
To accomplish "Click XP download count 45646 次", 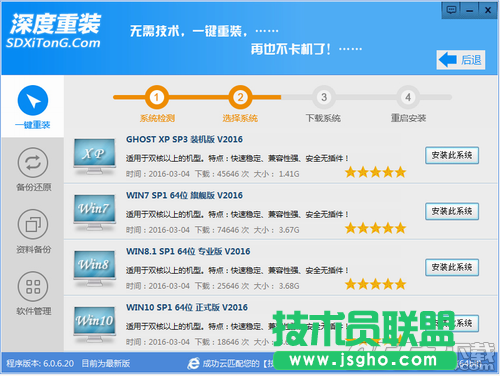I will point(233,174).
